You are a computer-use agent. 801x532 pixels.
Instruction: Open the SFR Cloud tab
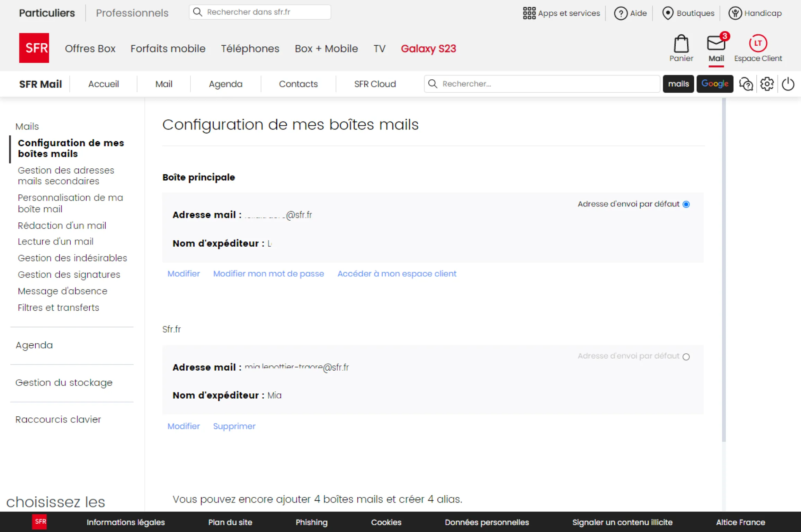pyautogui.click(x=375, y=84)
